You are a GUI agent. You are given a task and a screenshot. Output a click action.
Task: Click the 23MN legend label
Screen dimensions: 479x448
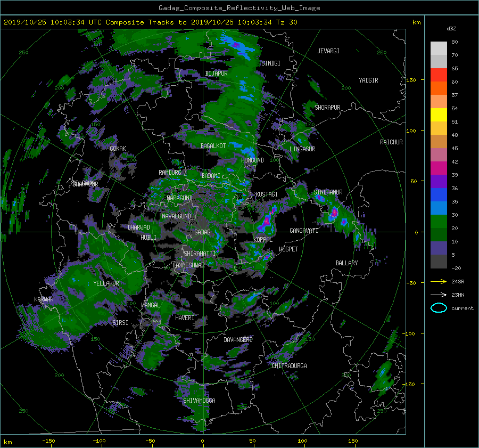pyautogui.click(x=458, y=295)
